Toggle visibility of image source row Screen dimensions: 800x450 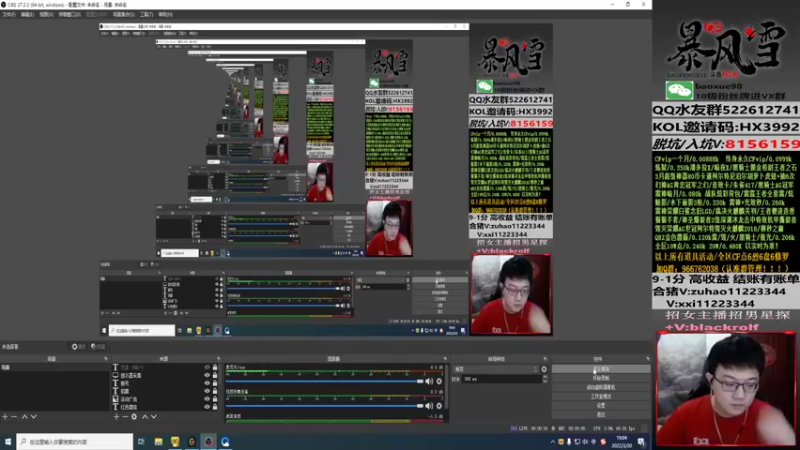tap(207, 399)
